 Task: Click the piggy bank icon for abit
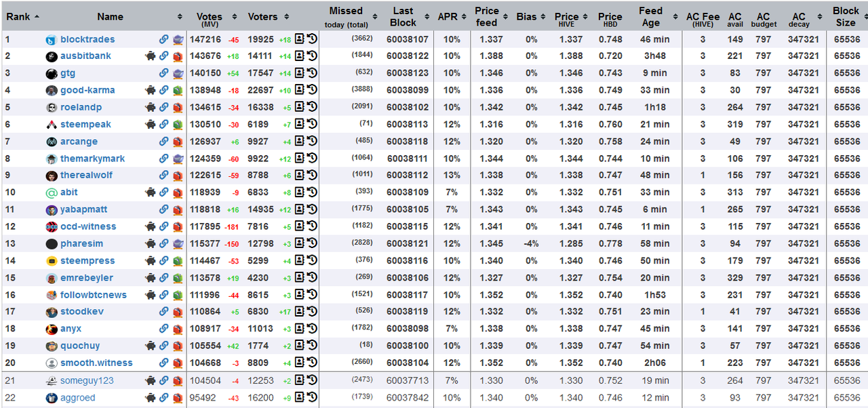pos(151,192)
